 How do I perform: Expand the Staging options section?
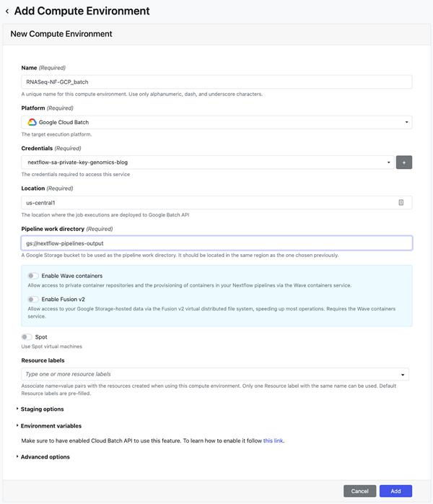(42, 409)
